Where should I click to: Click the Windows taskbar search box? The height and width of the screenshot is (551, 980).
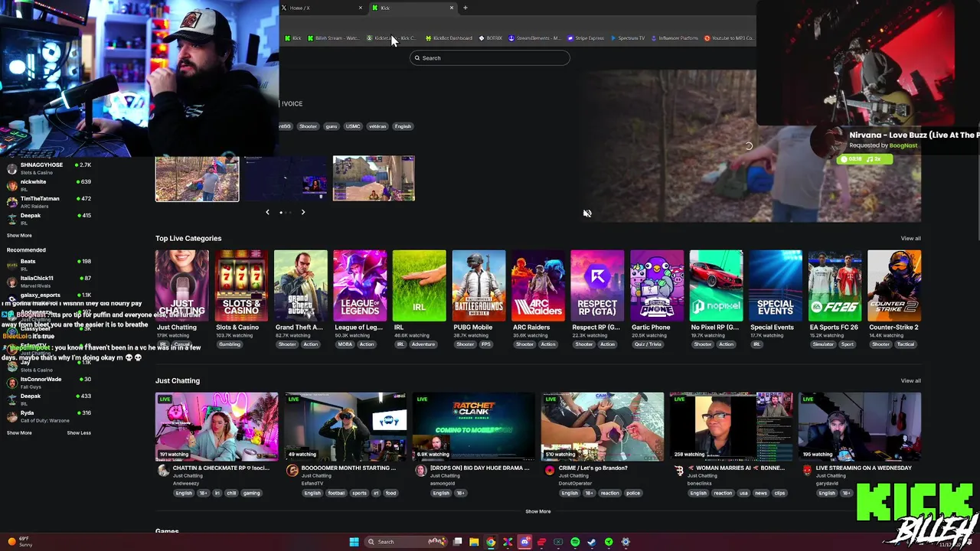click(405, 542)
